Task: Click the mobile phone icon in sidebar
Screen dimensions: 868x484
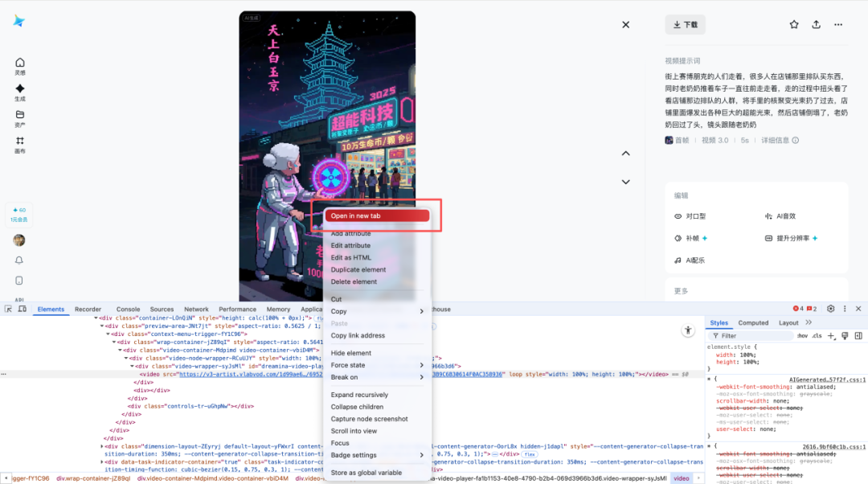Action: coord(18,281)
